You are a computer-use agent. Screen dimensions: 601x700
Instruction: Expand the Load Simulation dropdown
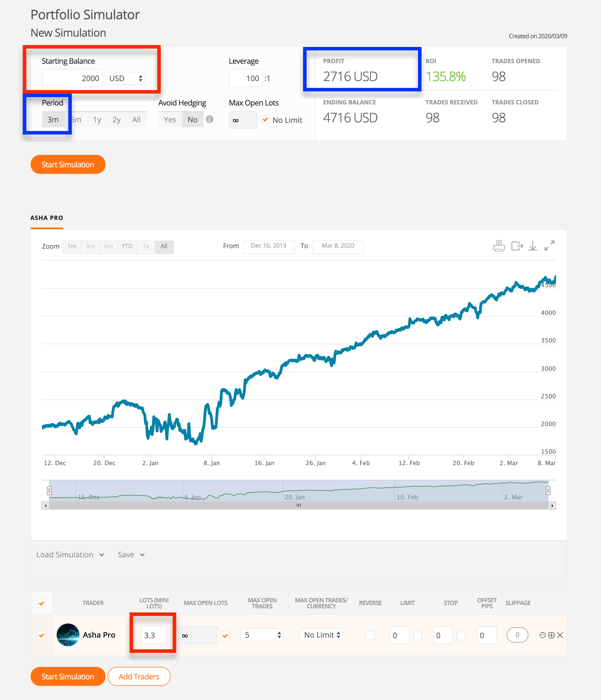(70, 555)
